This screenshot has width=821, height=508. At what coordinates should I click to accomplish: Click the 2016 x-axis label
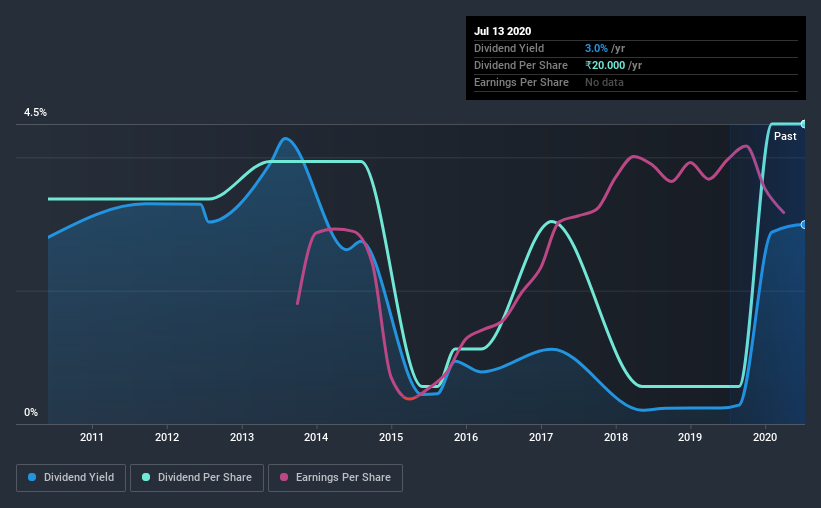(466, 437)
